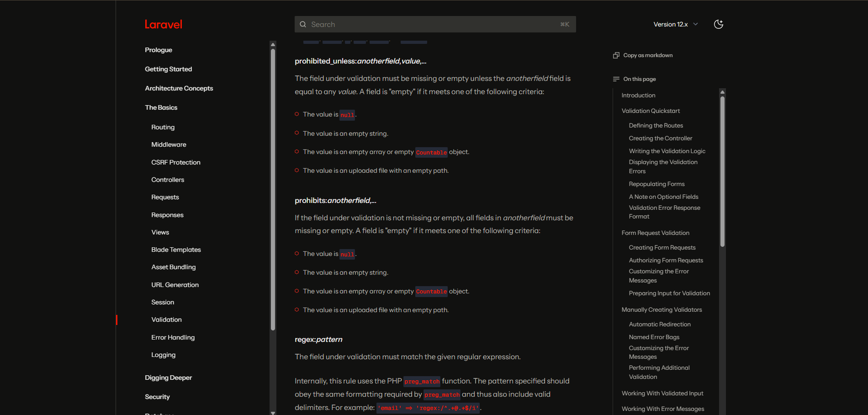Click the Copy as markdown icon

point(616,55)
